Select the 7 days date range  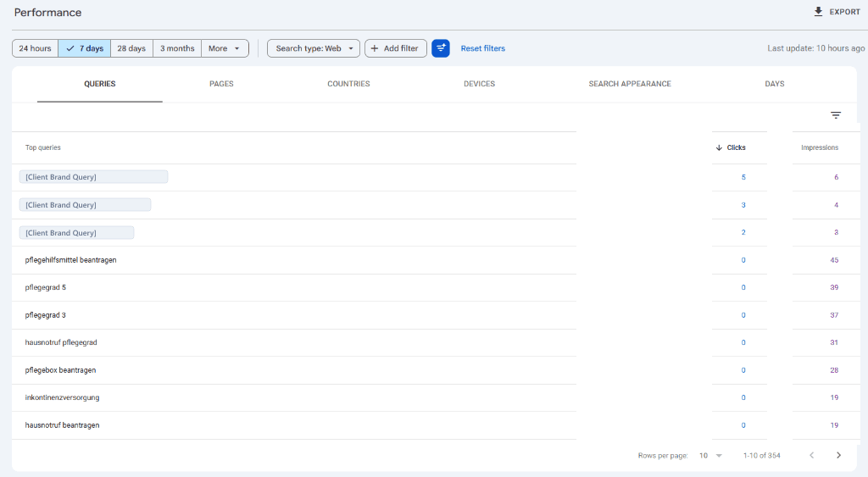point(84,48)
